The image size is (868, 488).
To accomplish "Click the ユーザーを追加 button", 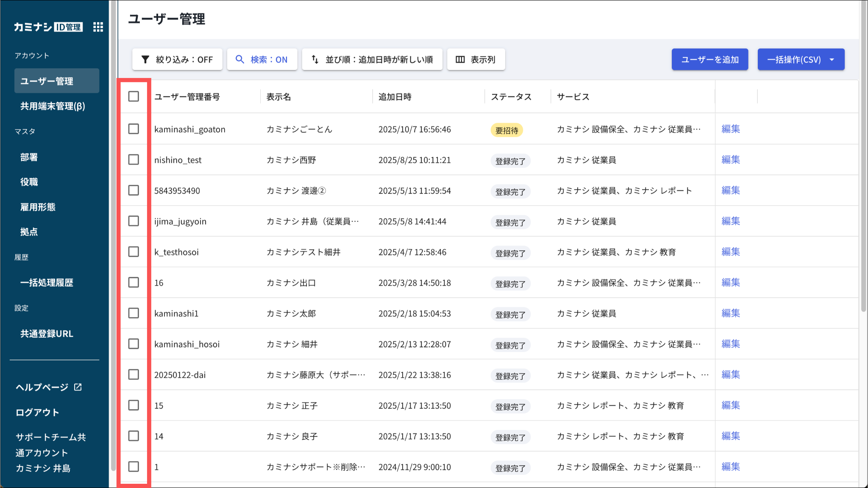I will 709,59.
